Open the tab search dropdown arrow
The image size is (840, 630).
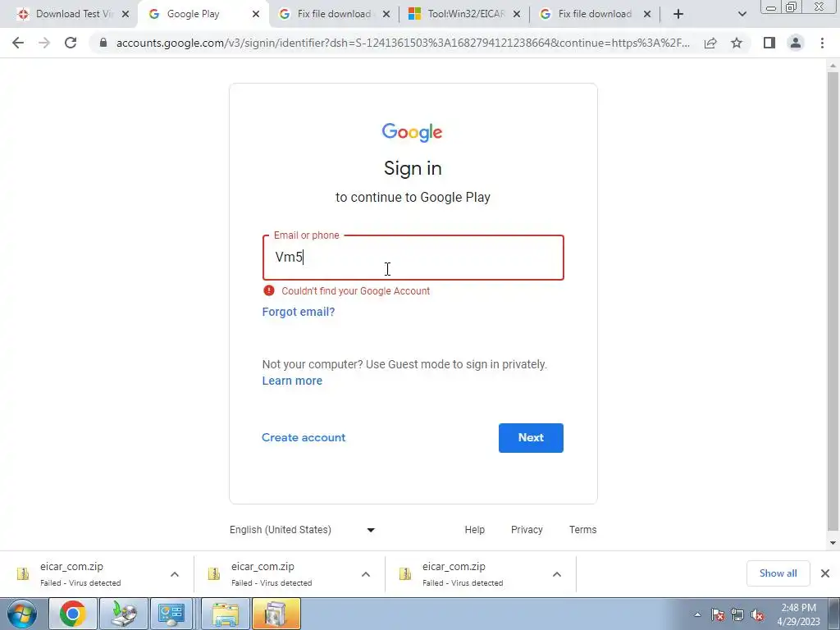pos(742,15)
